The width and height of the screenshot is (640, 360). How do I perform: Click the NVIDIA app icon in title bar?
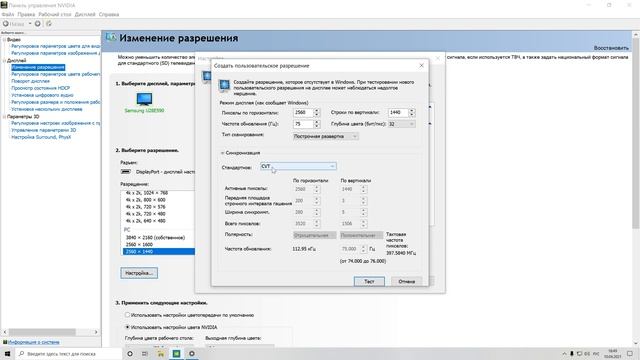pyautogui.click(x=4, y=5)
